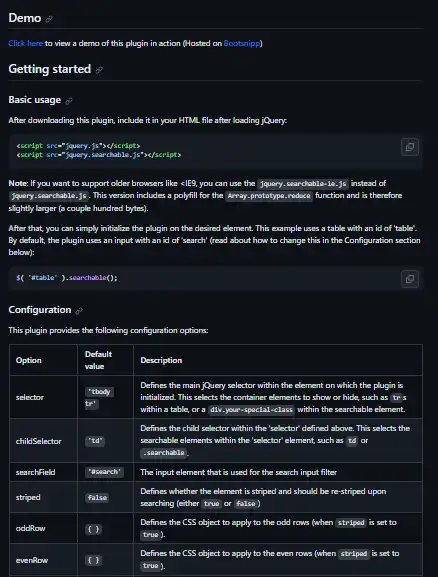Copy the searchable() initialization code snippet
The height and width of the screenshot is (577, 438).
pos(410,279)
